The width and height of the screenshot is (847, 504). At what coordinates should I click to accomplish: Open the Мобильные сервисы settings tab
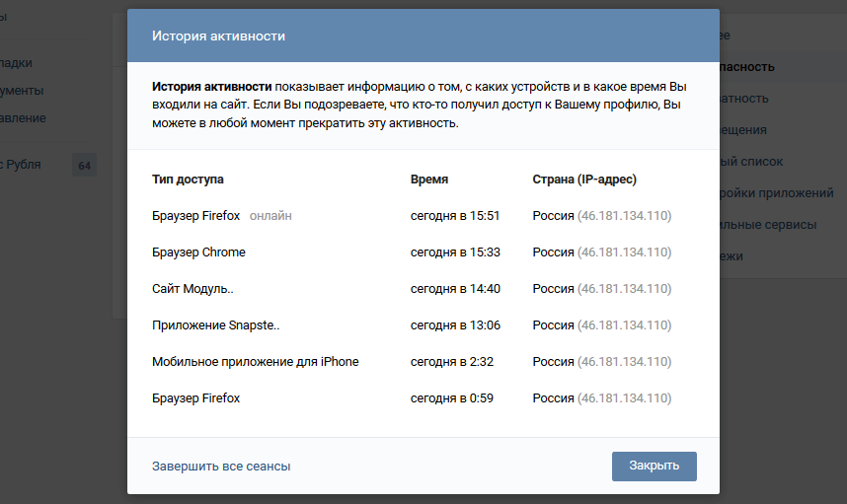[771, 225]
